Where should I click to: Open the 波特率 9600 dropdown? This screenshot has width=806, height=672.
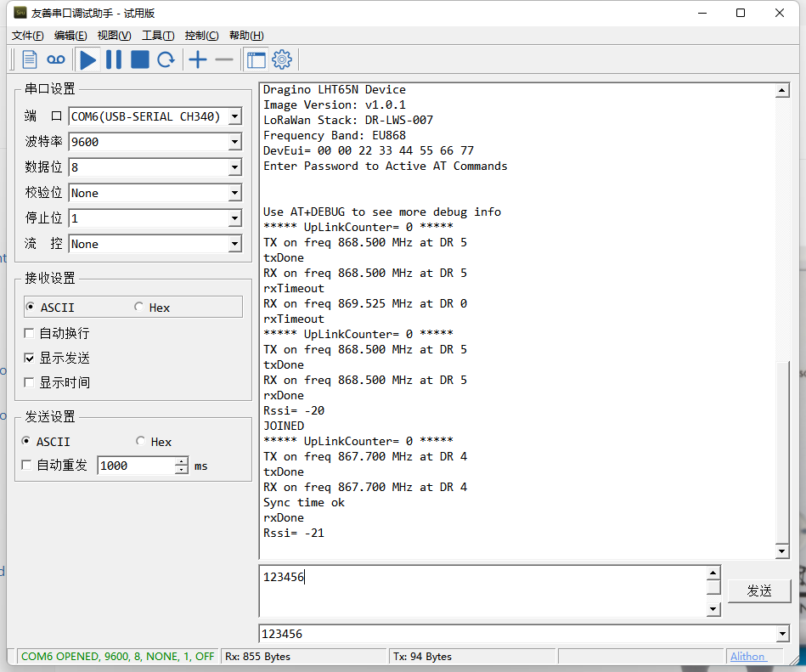tap(235, 142)
